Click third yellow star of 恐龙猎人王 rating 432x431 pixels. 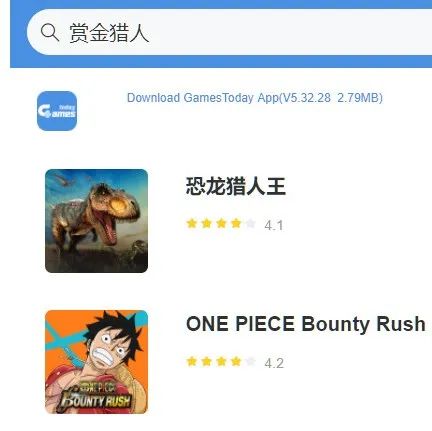[x=221, y=223]
